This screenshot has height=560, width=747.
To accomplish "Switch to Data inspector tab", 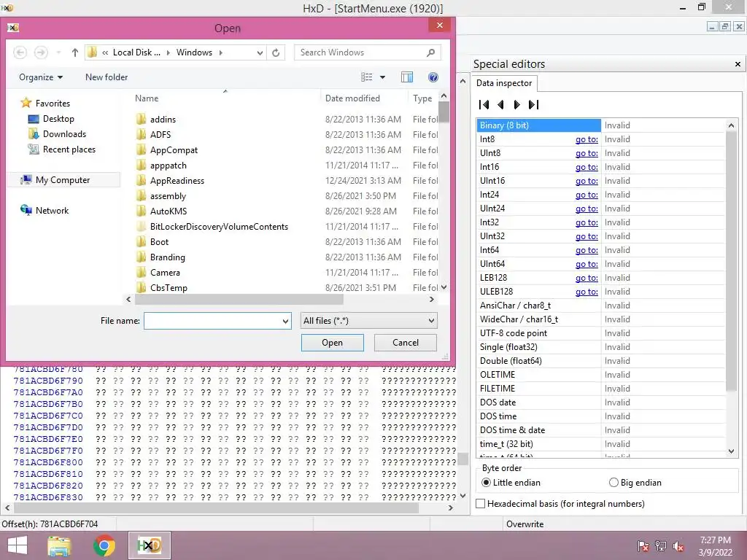I will pos(504,83).
